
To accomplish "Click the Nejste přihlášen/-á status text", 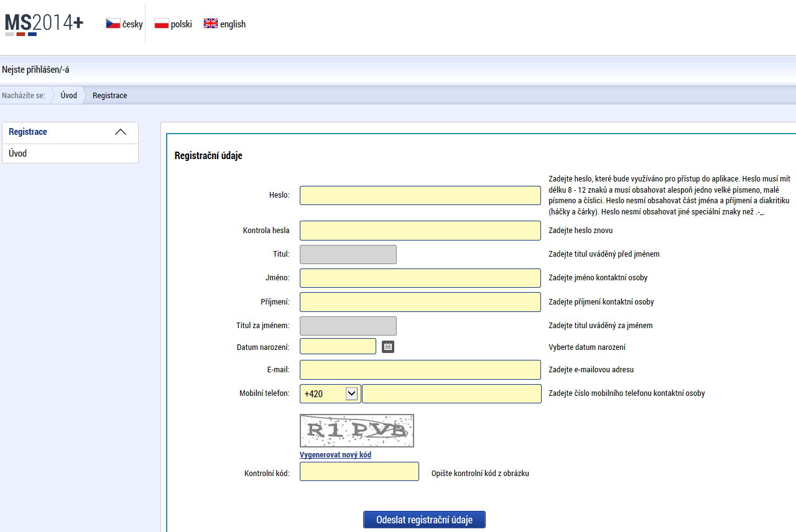I will pos(35,70).
